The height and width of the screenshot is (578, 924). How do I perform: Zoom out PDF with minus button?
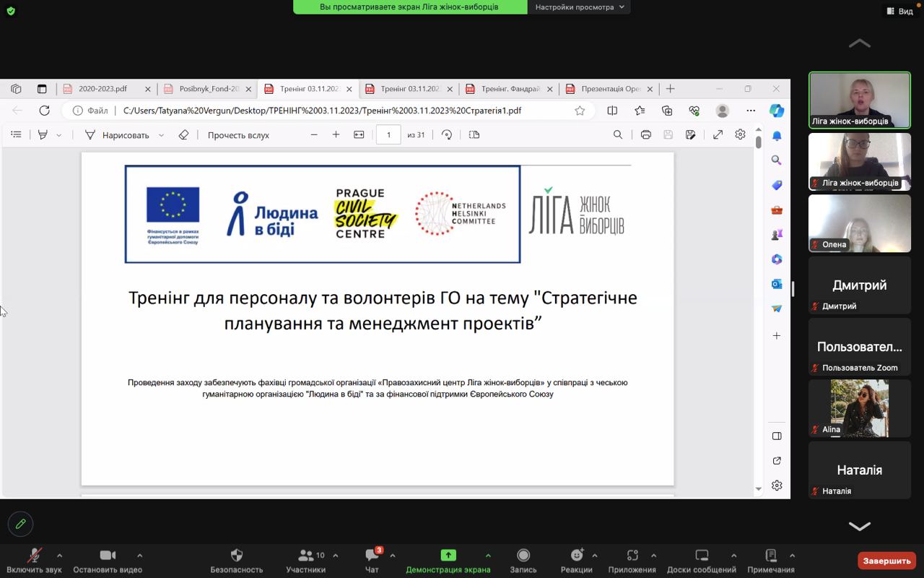314,134
